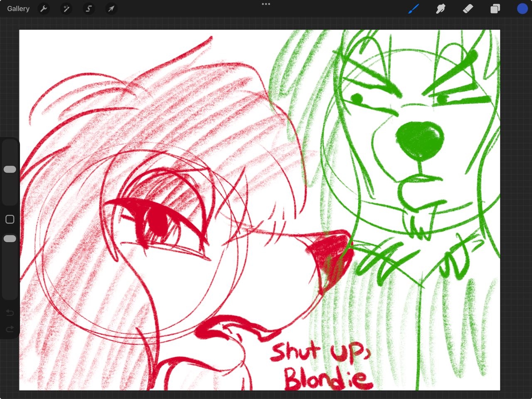Open the three-dot multitasking menu

point(266,4)
